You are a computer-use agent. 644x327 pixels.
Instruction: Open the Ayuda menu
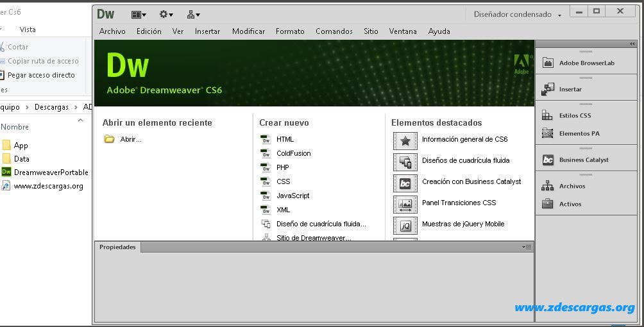[x=439, y=31]
